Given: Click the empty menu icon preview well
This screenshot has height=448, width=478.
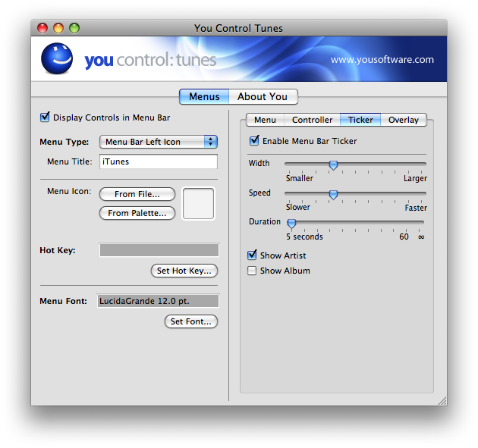Looking at the screenshot, I should click(x=199, y=203).
